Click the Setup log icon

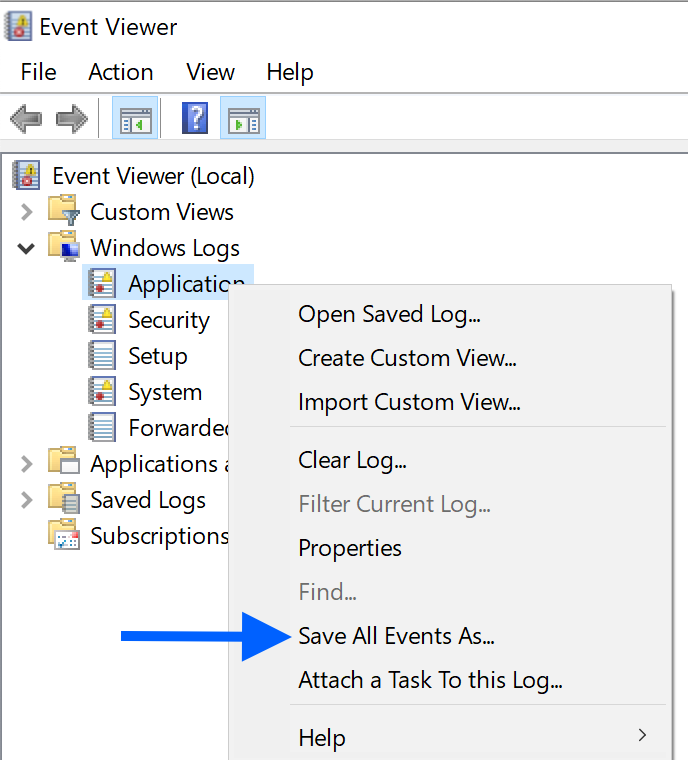(102, 356)
